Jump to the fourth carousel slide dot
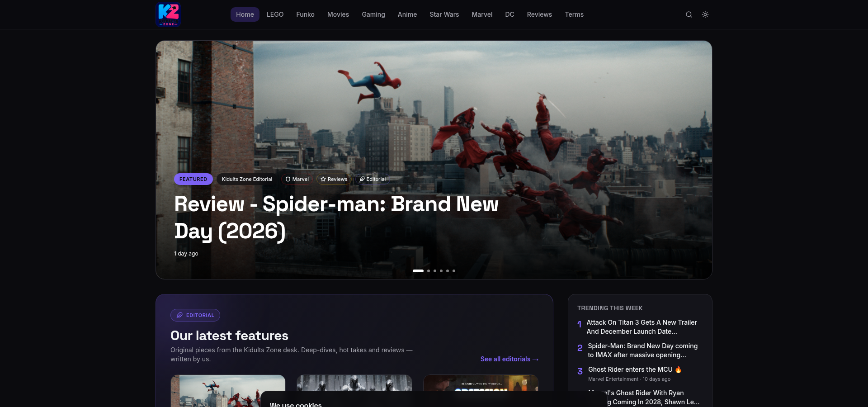The height and width of the screenshot is (407, 868). [441, 271]
